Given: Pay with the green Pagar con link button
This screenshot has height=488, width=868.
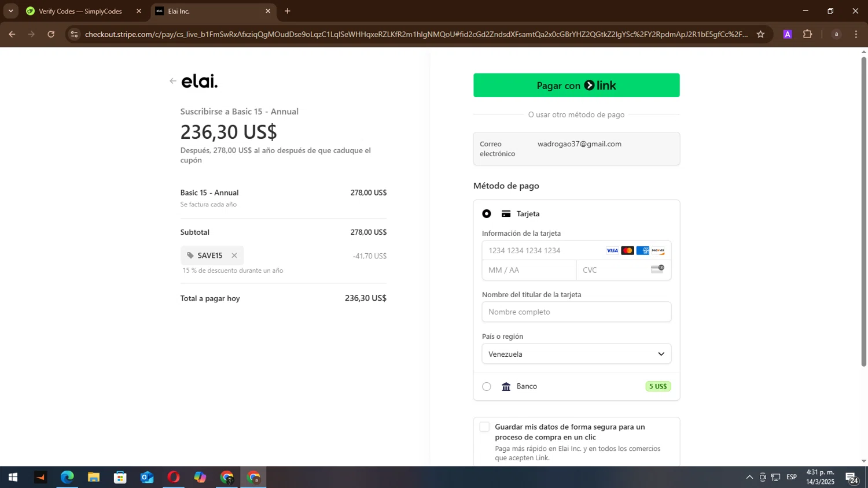Looking at the screenshot, I should 576,86.
